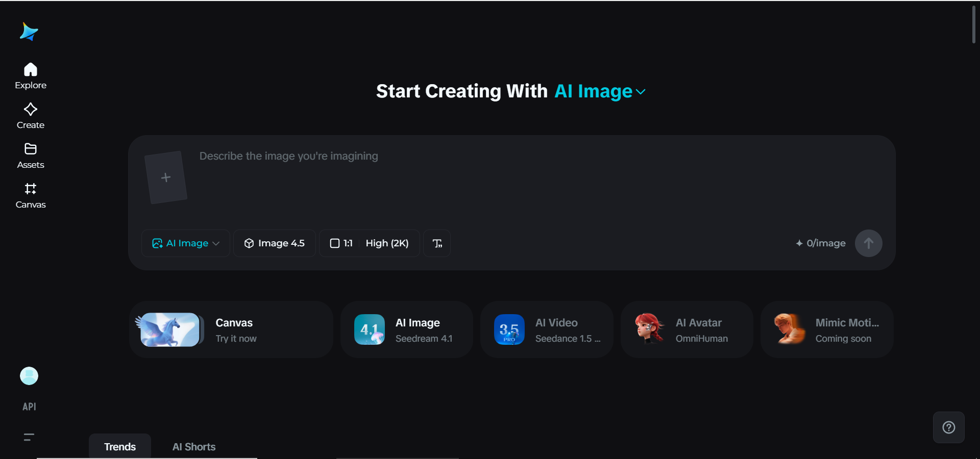Image resolution: width=980 pixels, height=459 pixels.
Task: Open the Canvas editor from sidebar
Action: 31,196
